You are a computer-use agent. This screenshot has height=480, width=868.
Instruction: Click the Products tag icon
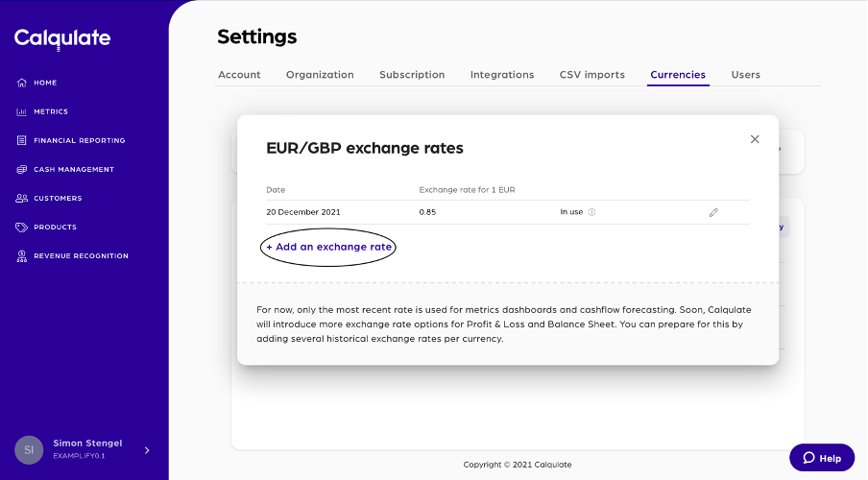pyautogui.click(x=22, y=228)
